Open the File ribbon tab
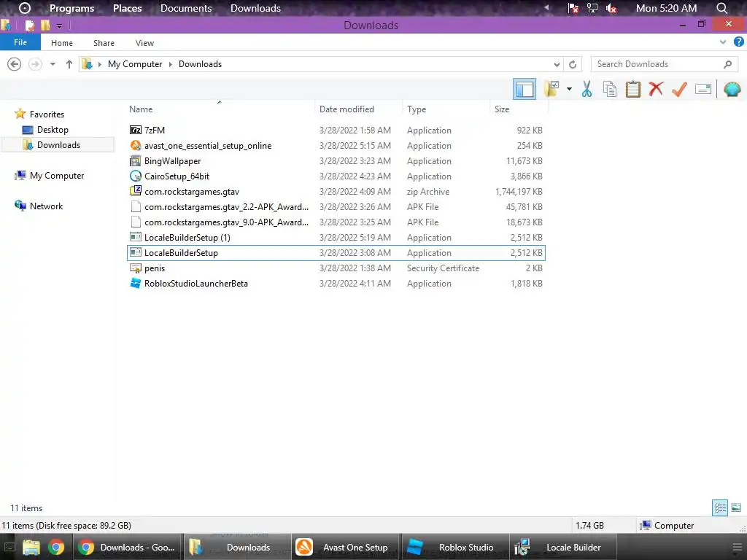Viewport: 747px width, 560px height. pyautogui.click(x=20, y=42)
